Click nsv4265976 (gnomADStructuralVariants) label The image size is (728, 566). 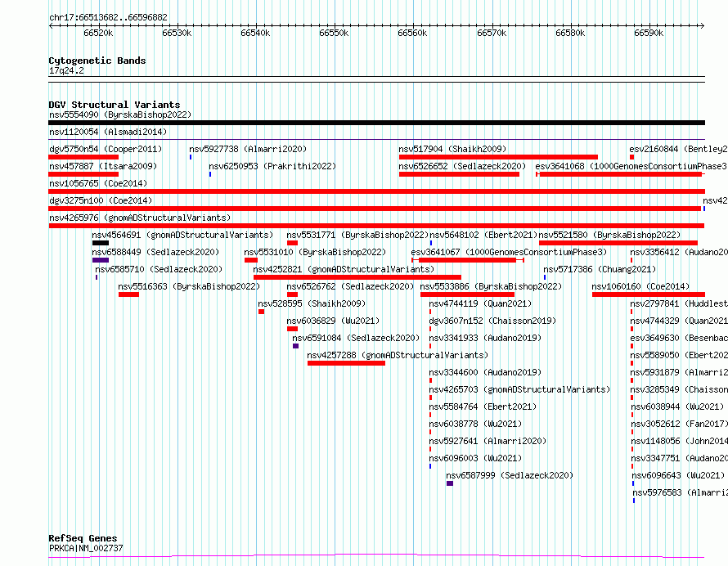pyautogui.click(x=140, y=218)
